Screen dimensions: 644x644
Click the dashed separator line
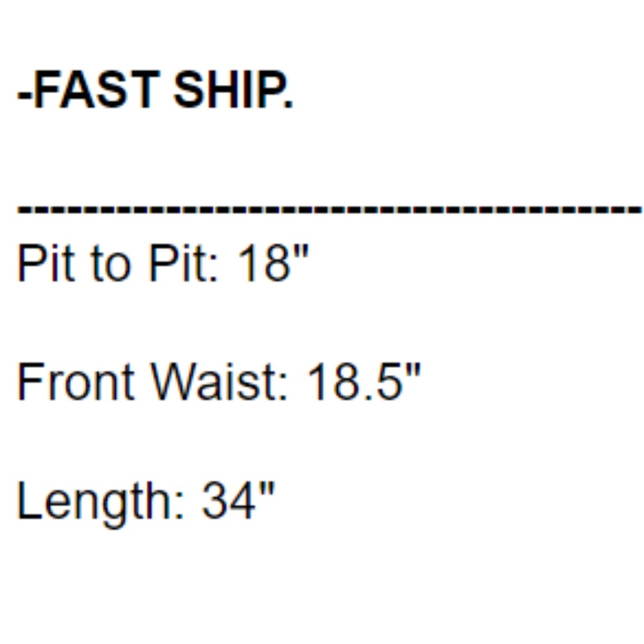tap(330, 208)
